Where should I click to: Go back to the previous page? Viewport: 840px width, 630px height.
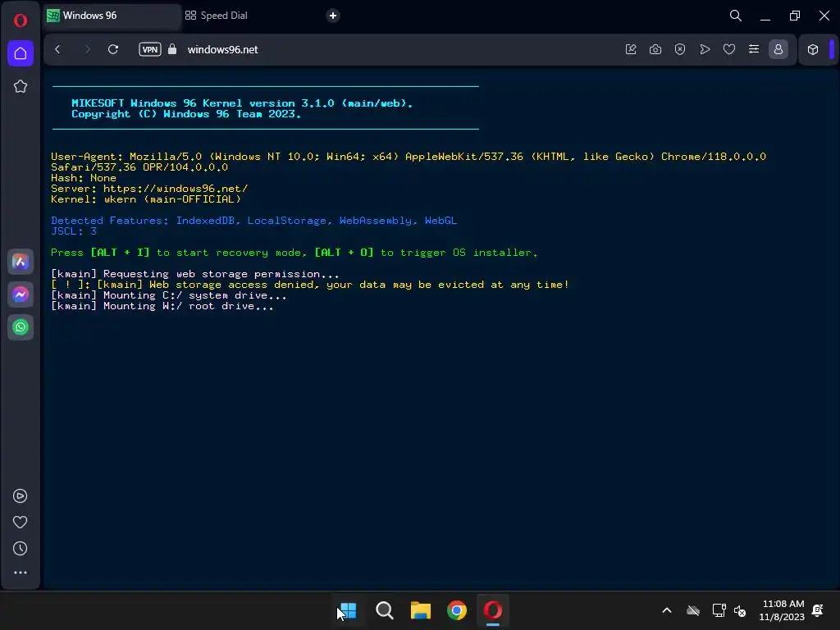click(x=58, y=49)
